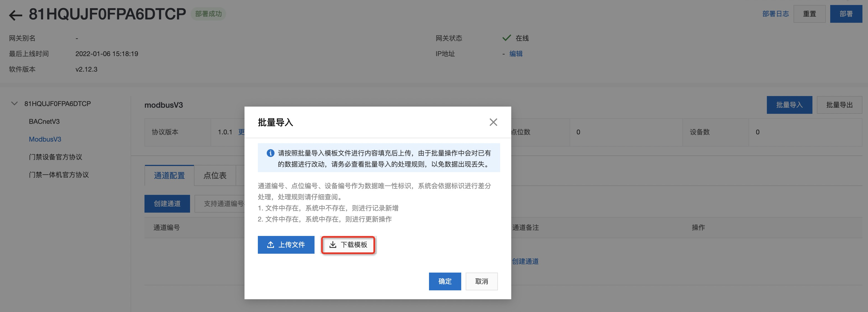Screen dimensions: 868x312
Task: Select ModbusV3 in the protocol tree
Action: coord(45,139)
